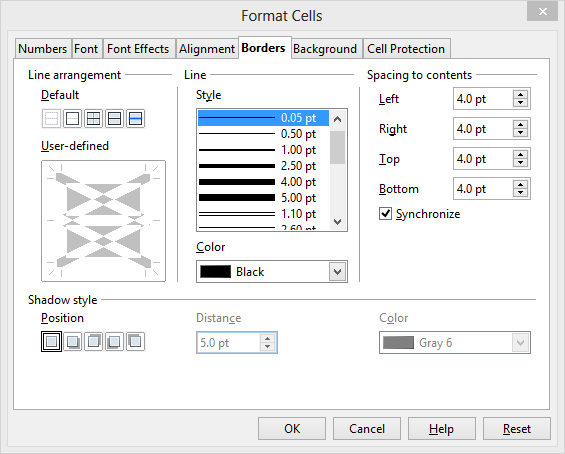This screenshot has width=565, height=454.
Task: Toggle the Synchronize checkbox
Action: coord(385,214)
